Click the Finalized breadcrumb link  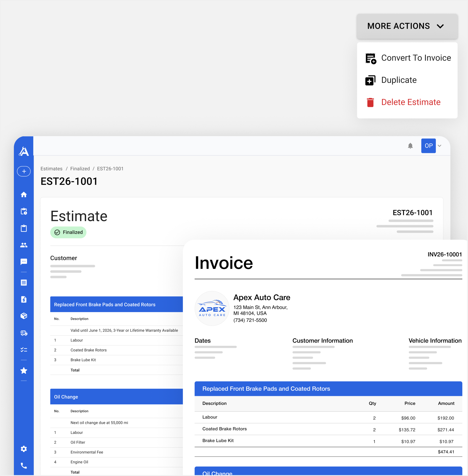click(80, 169)
